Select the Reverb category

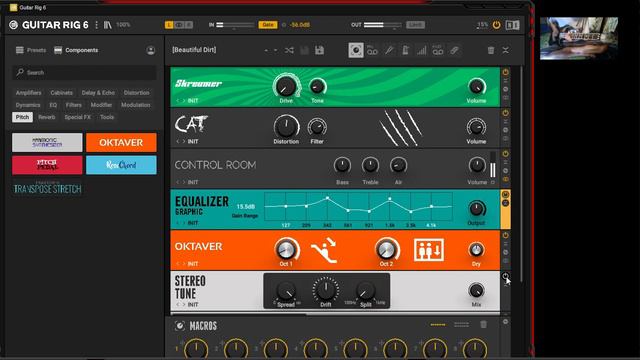point(47,117)
